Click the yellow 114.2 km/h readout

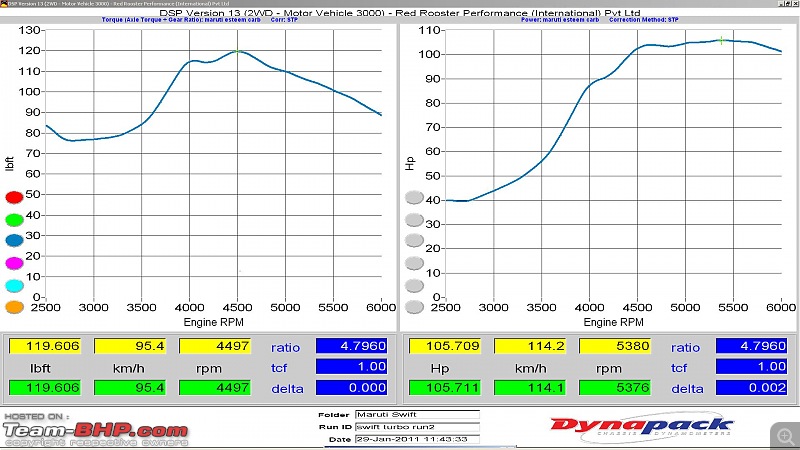click(530, 346)
